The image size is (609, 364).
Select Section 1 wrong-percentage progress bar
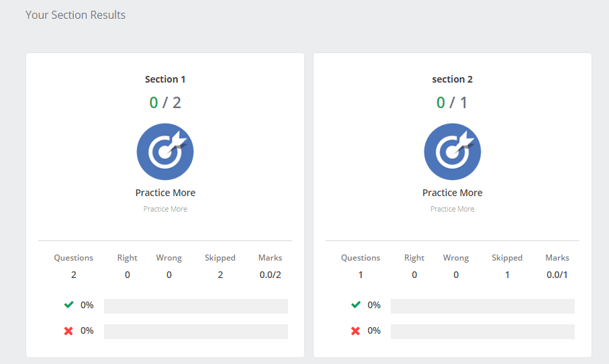(196, 332)
